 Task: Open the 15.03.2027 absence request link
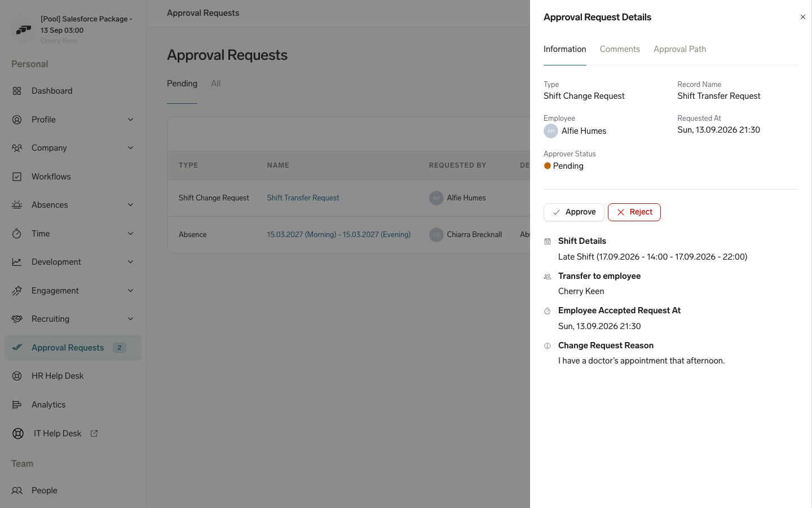point(339,235)
